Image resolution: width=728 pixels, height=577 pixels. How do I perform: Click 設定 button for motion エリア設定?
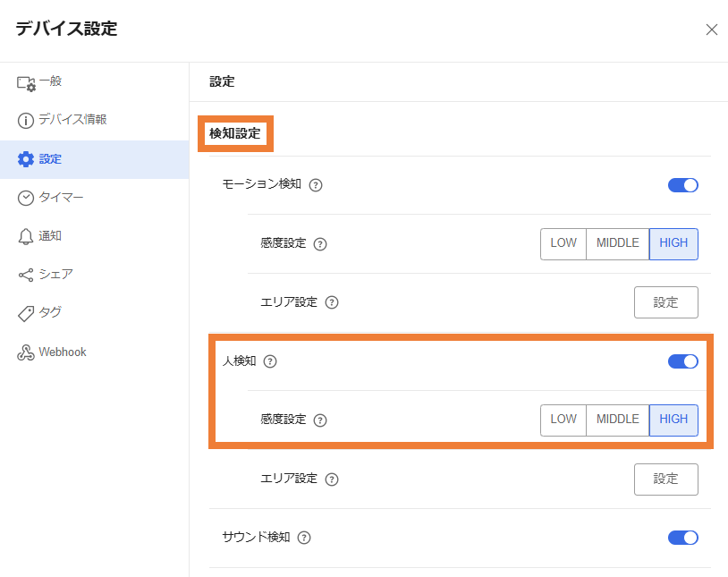(x=665, y=302)
